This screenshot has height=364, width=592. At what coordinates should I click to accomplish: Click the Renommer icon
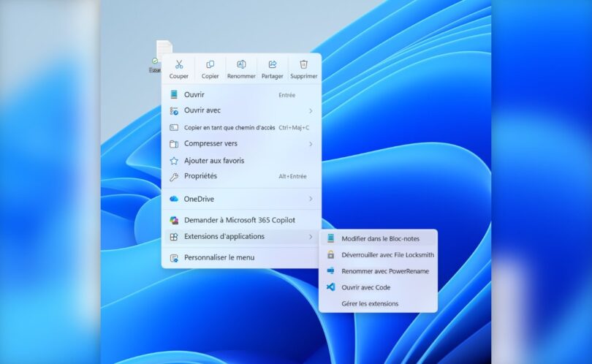[241, 64]
